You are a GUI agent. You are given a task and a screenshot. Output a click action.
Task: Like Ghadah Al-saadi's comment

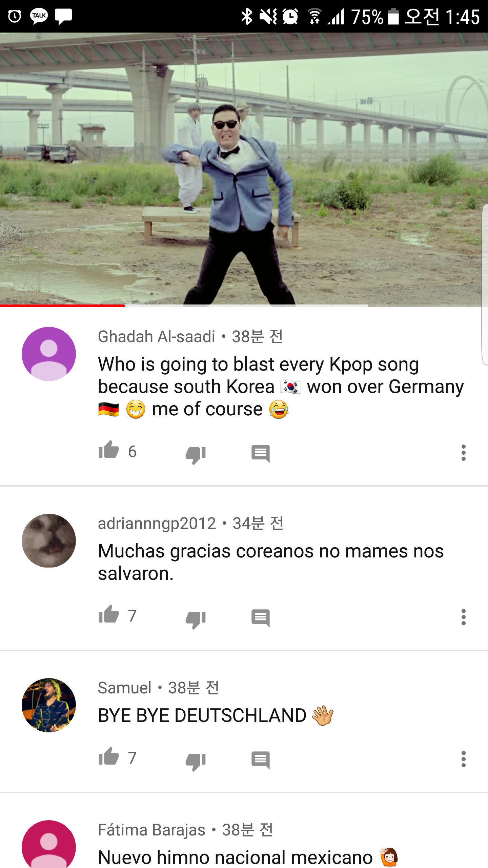[x=108, y=450]
